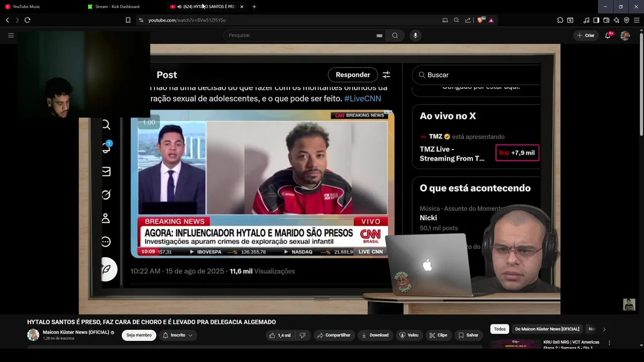The height and width of the screenshot is (362, 644).
Task: Click the video player to pause playback
Action: click(319, 178)
